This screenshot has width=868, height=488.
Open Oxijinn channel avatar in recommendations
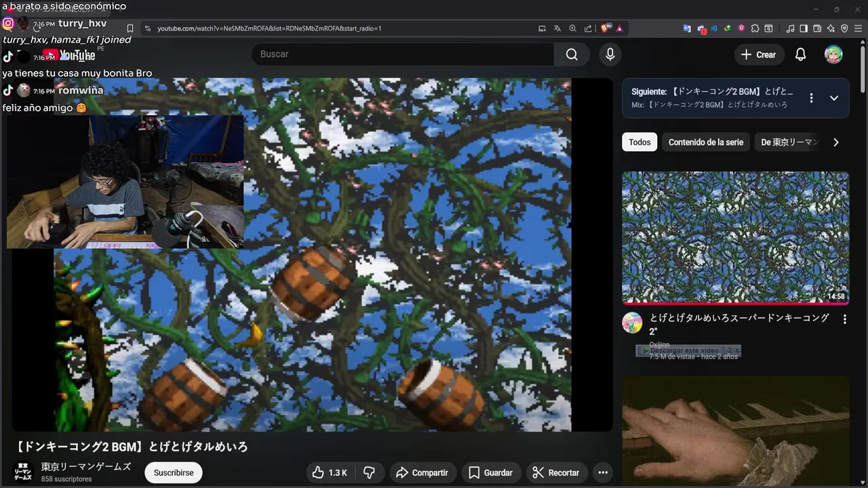[632, 323]
